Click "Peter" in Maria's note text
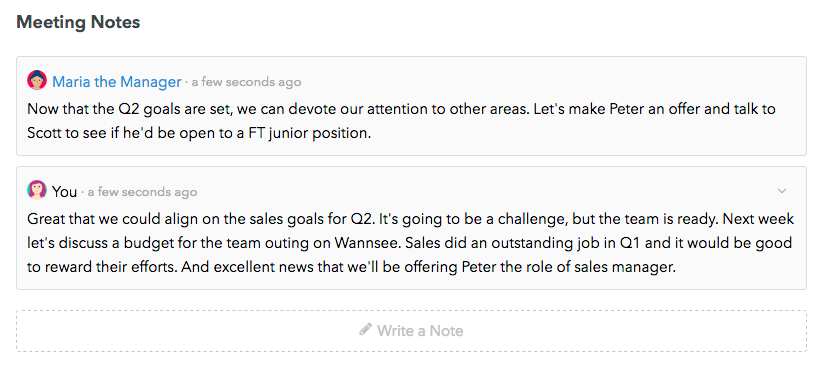 pos(626,109)
